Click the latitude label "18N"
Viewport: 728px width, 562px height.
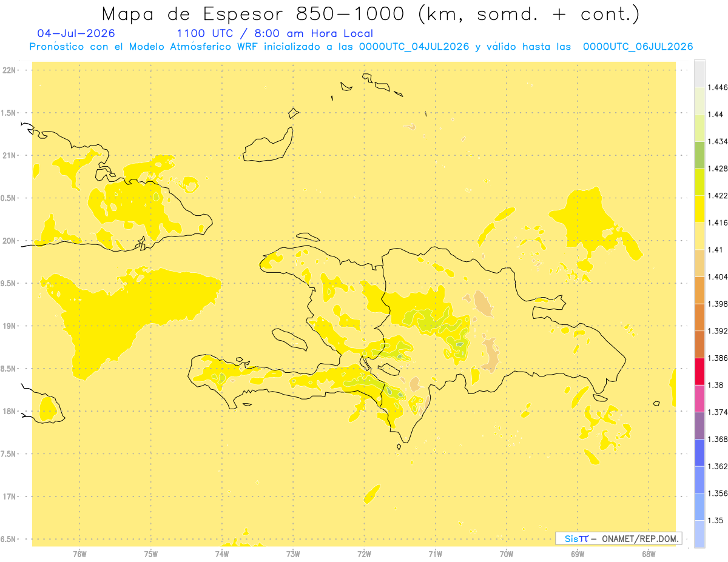[10, 412]
